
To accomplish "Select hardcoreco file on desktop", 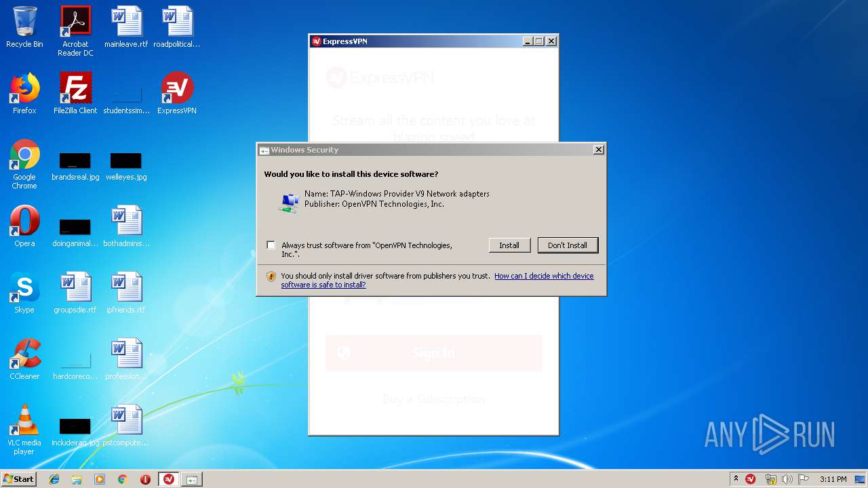I will click(75, 365).
